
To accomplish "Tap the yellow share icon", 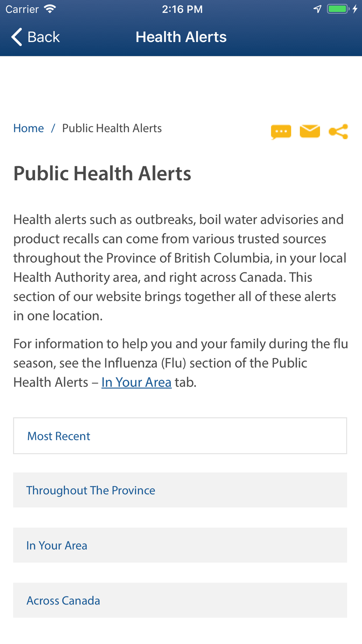I will tap(338, 131).
